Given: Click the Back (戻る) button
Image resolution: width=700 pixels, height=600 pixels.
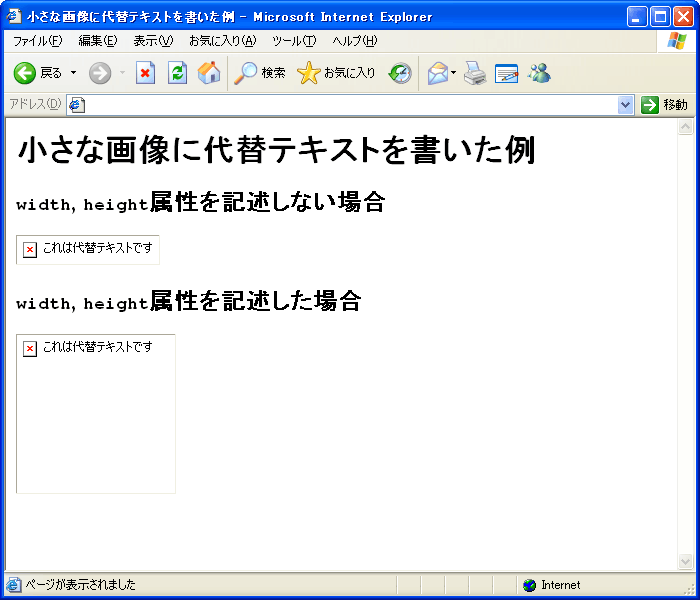Looking at the screenshot, I should pos(37,73).
